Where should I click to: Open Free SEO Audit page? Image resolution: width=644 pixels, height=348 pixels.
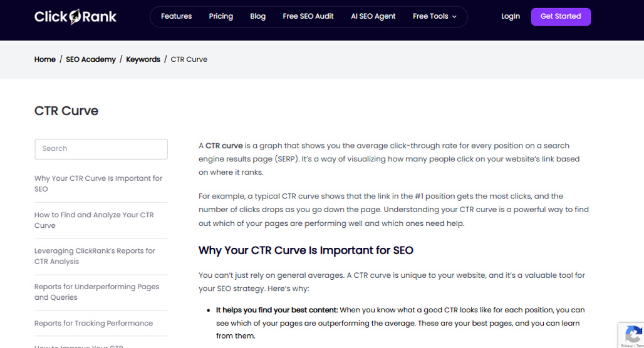(x=308, y=16)
